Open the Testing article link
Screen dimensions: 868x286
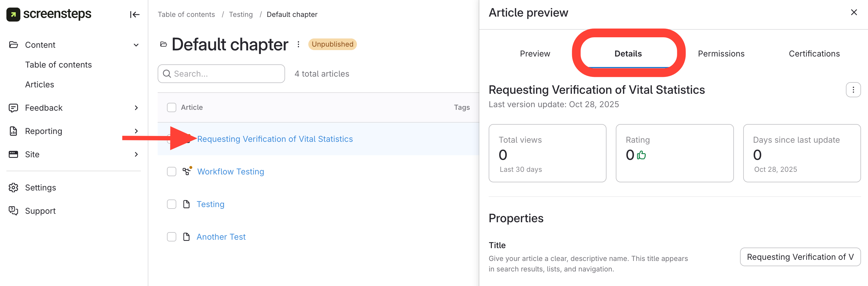point(210,204)
